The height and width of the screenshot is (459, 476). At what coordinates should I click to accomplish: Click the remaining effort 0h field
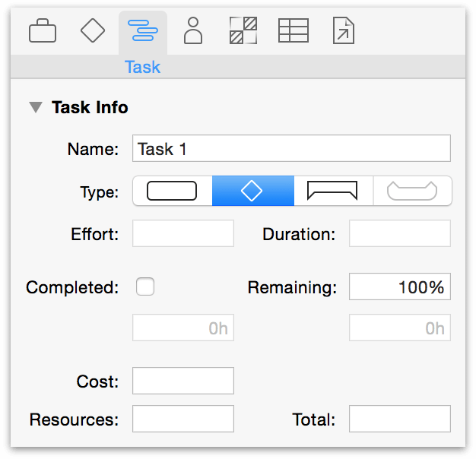[400, 328]
